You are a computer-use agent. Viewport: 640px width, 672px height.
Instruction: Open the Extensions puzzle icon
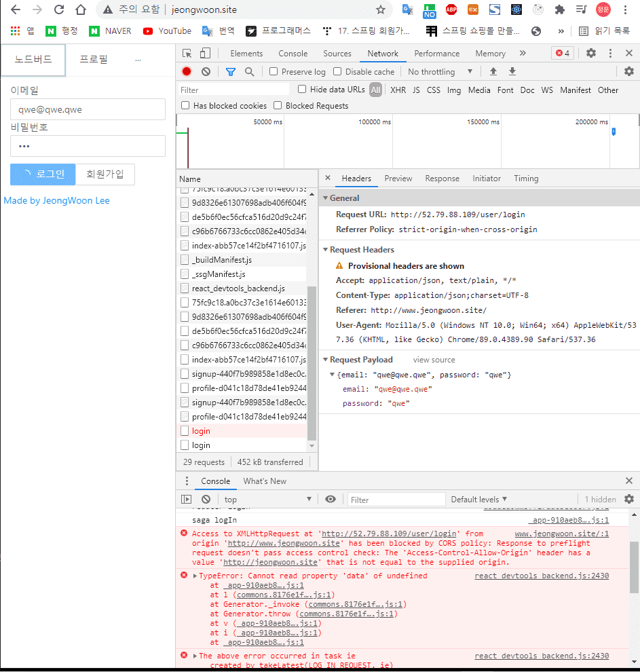559,10
